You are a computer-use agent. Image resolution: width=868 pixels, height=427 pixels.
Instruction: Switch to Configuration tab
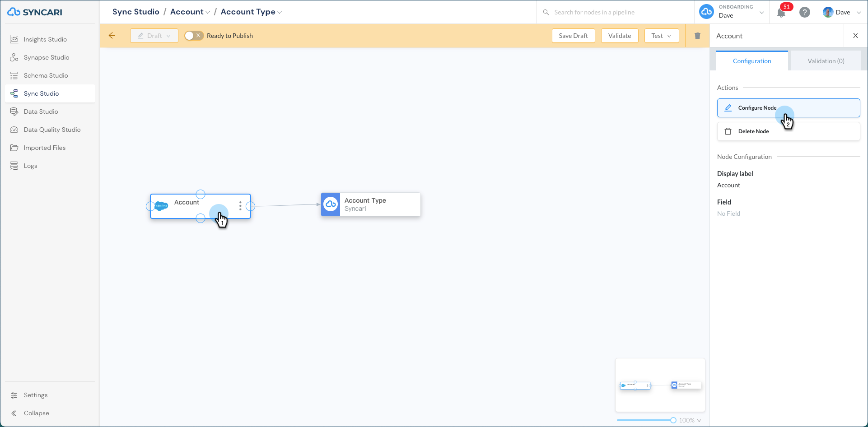click(752, 61)
